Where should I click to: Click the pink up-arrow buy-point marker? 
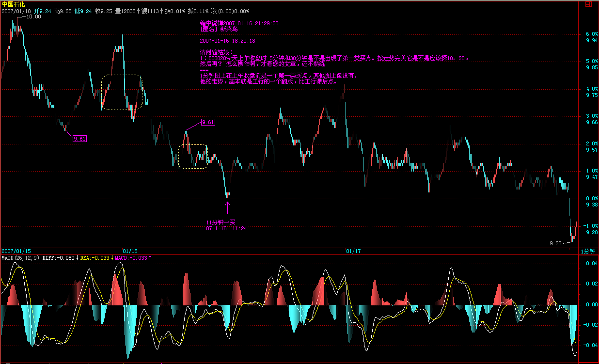(x=228, y=205)
